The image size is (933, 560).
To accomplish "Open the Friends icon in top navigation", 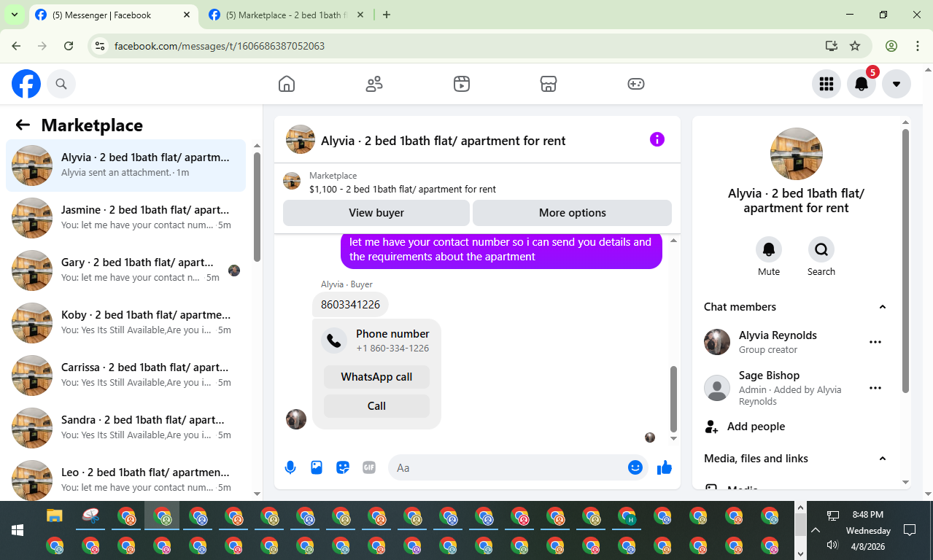I will (374, 84).
